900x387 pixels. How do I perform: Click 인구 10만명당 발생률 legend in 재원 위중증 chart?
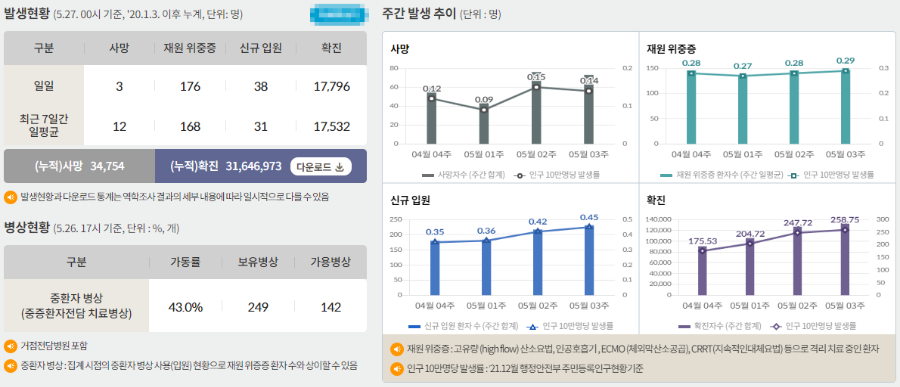click(832, 175)
